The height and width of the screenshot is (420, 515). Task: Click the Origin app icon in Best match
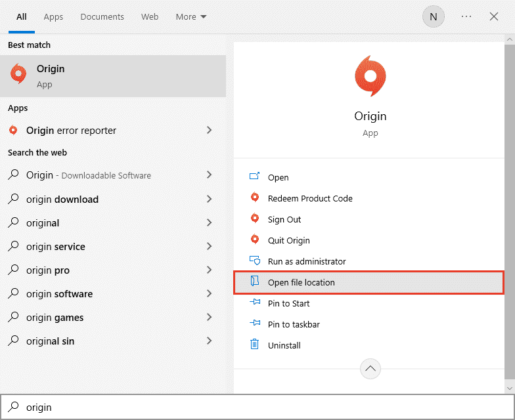[19, 75]
